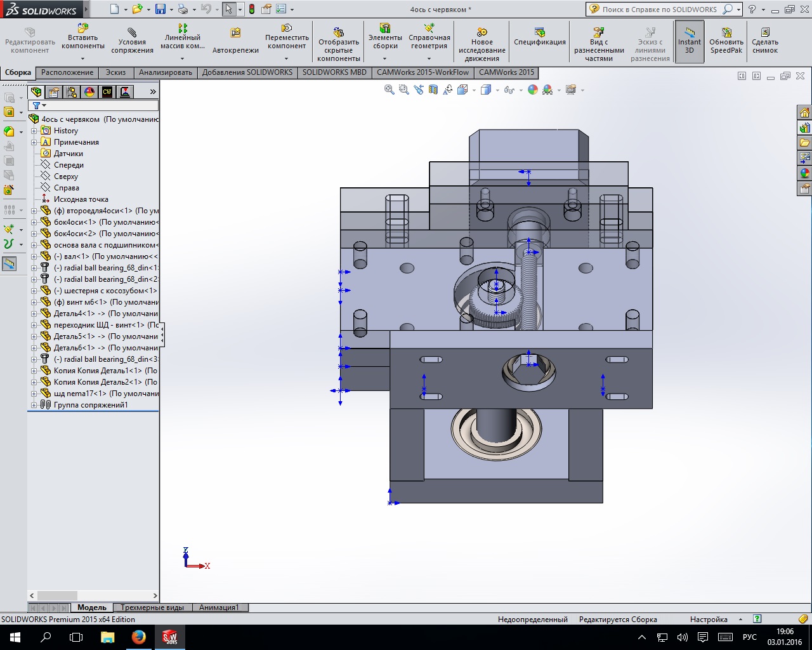Click the Zoom to Fit magnifier icon
Image resolution: width=812 pixels, height=650 pixels.
[x=390, y=90]
